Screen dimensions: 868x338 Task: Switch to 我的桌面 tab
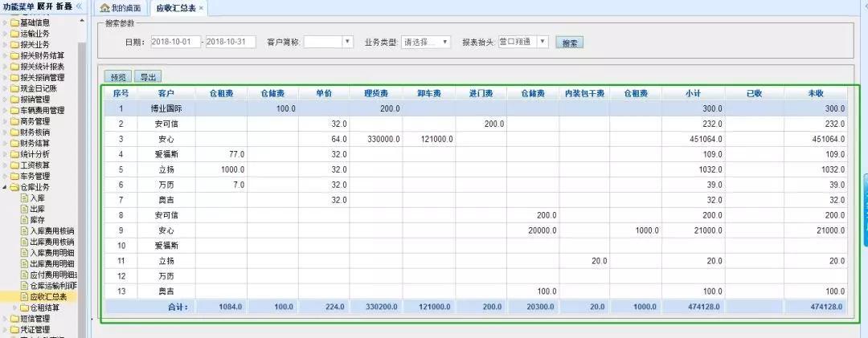(120, 8)
